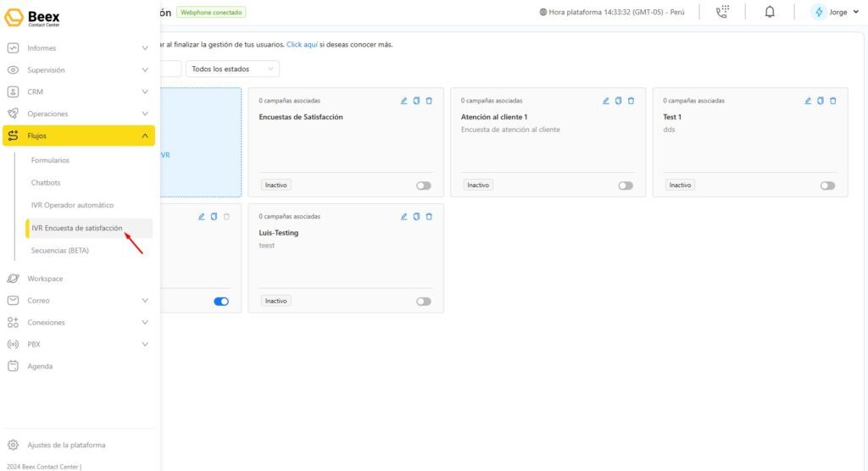
Task: Click the Beex Contact Center logo
Action: click(34, 17)
